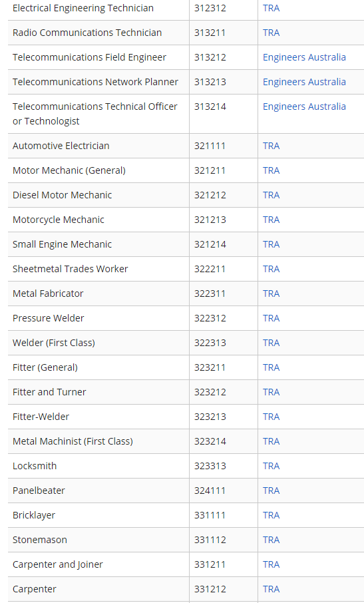Open TRA link for Small Engine Mechanic

click(x=271, y=244)
